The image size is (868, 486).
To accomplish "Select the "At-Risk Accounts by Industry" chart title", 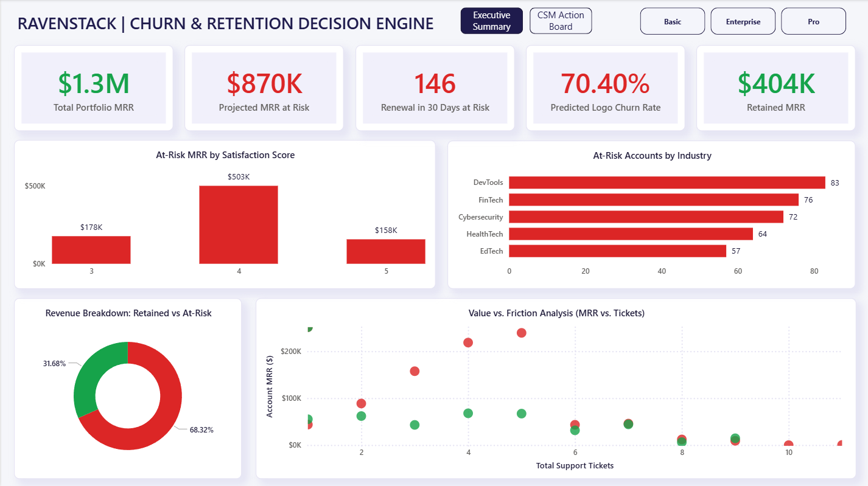I will coord(652,155).
